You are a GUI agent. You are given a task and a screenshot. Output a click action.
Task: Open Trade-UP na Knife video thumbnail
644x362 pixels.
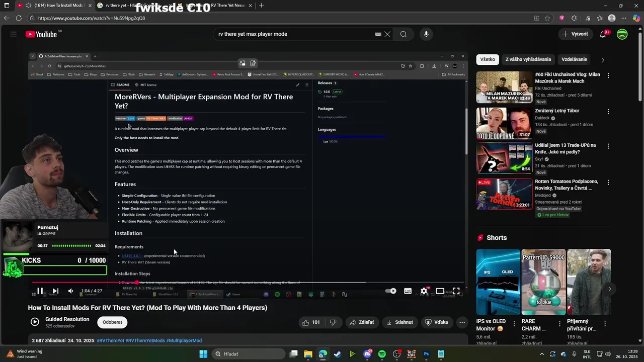tap(504, 158)
